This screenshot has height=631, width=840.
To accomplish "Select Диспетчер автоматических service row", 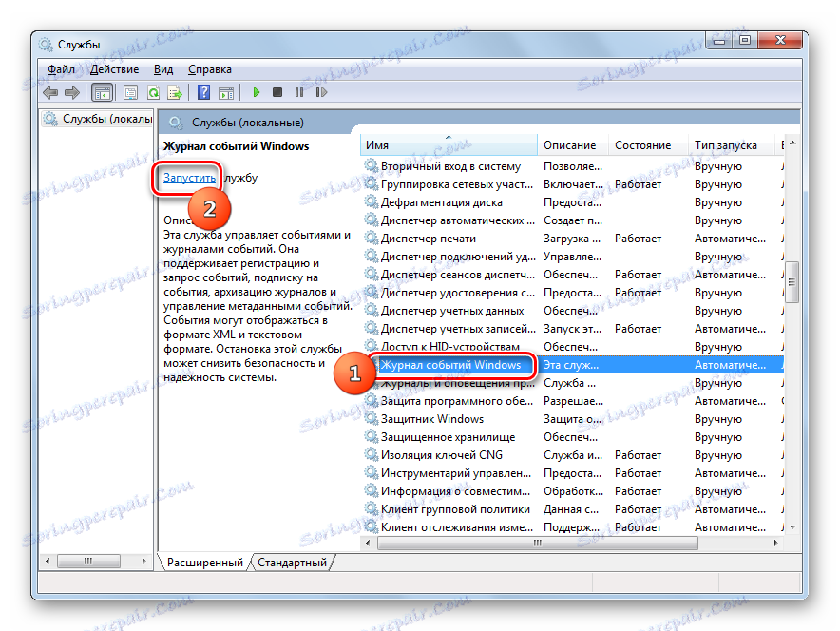I will [573, 220].
